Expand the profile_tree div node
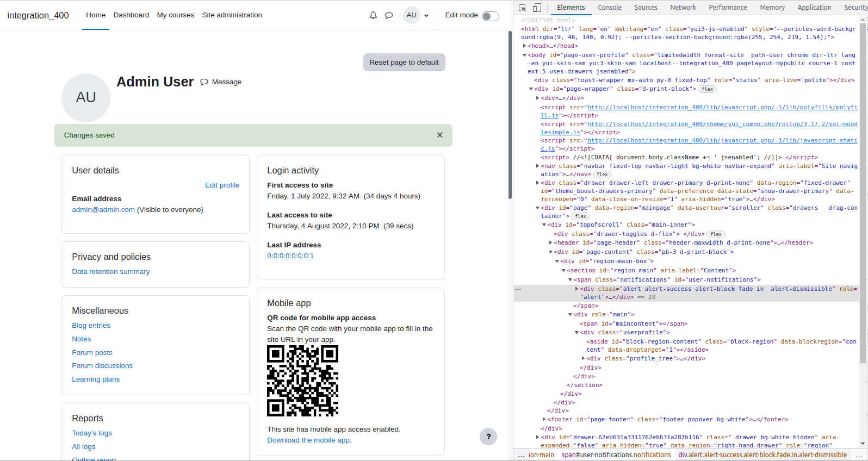868x461 pixels. click(583, 358)
